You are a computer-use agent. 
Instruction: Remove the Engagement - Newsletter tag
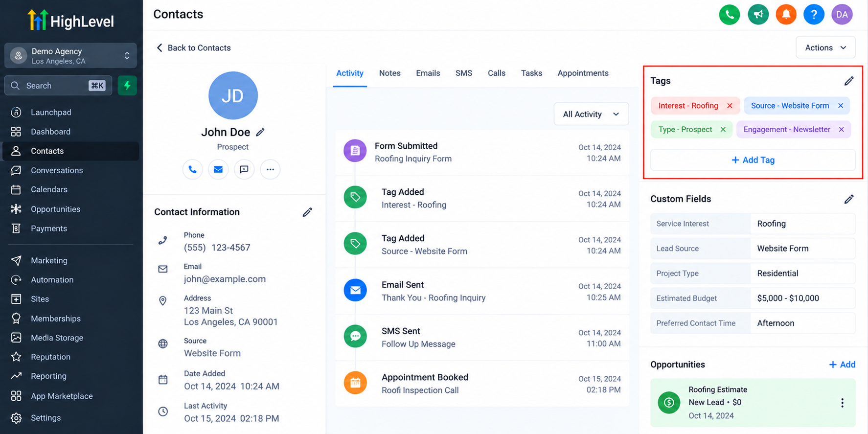pyautogui.click(x=841, y=130)
